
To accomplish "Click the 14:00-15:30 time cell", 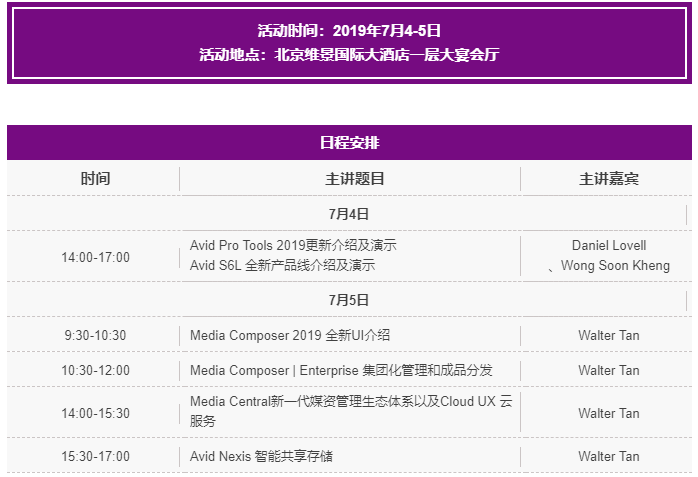I will click(95, 413).
